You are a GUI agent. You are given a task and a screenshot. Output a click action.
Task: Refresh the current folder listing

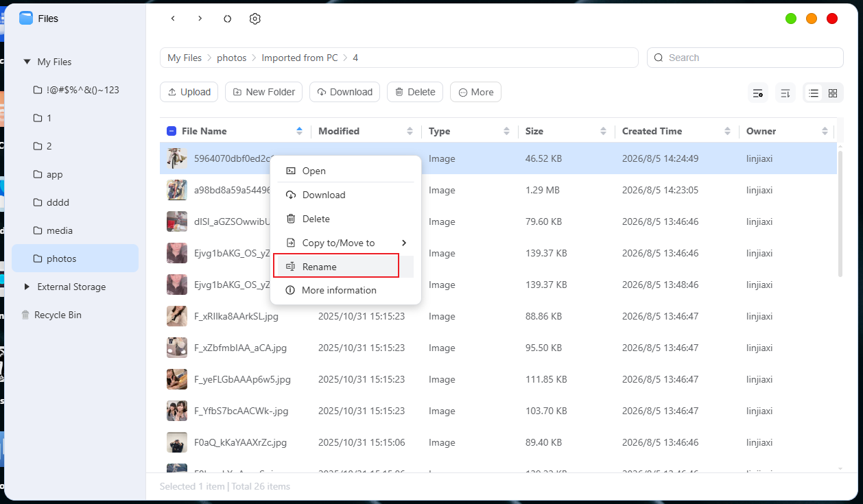tap(228, 19)
